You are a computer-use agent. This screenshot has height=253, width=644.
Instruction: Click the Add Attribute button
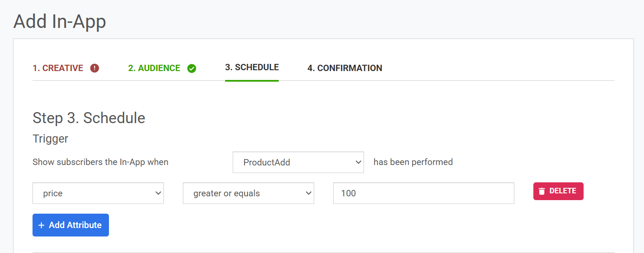point(71,225)
